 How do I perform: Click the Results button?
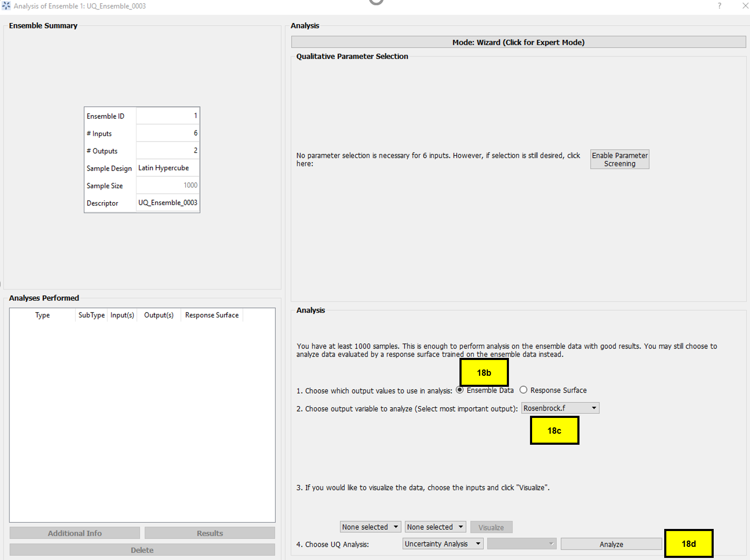209,533
